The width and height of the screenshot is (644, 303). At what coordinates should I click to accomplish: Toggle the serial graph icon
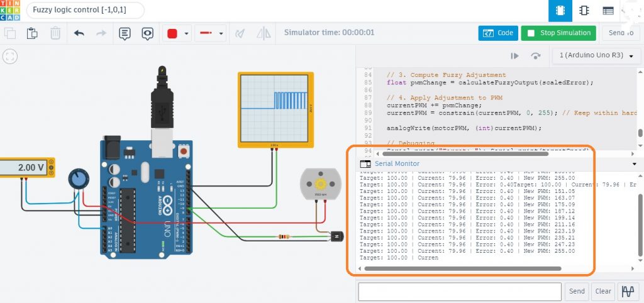tap(628, 291)
